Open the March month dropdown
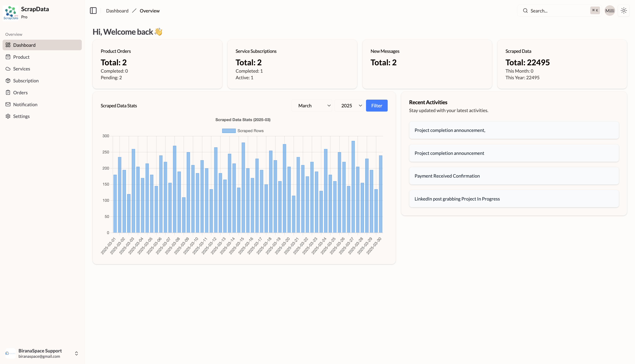Image resolution: width=635 pixels, height=364 pixels. pyautogui.click(x=312, y=106)
